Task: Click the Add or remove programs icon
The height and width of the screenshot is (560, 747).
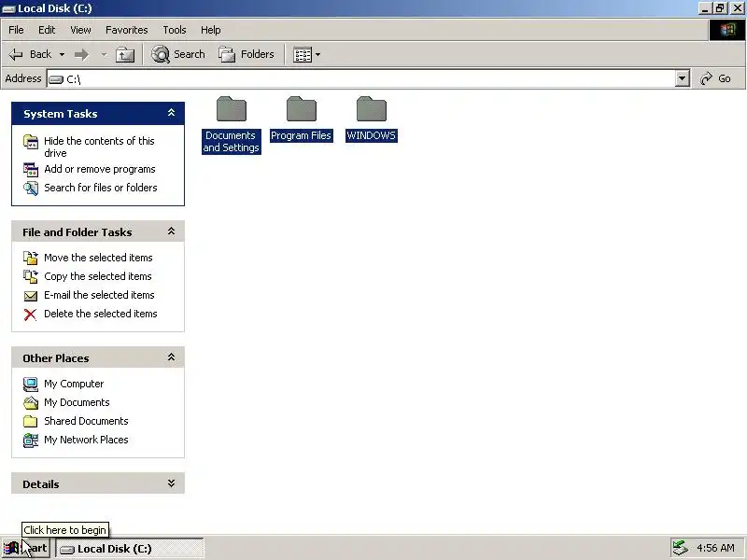Action: coord(31,170)
